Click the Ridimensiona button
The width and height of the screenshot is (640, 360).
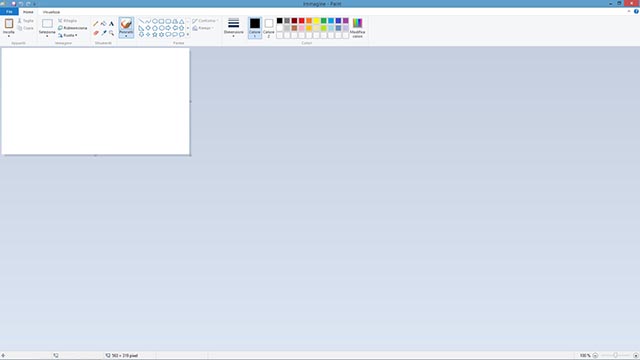click(x=73, y=28)
